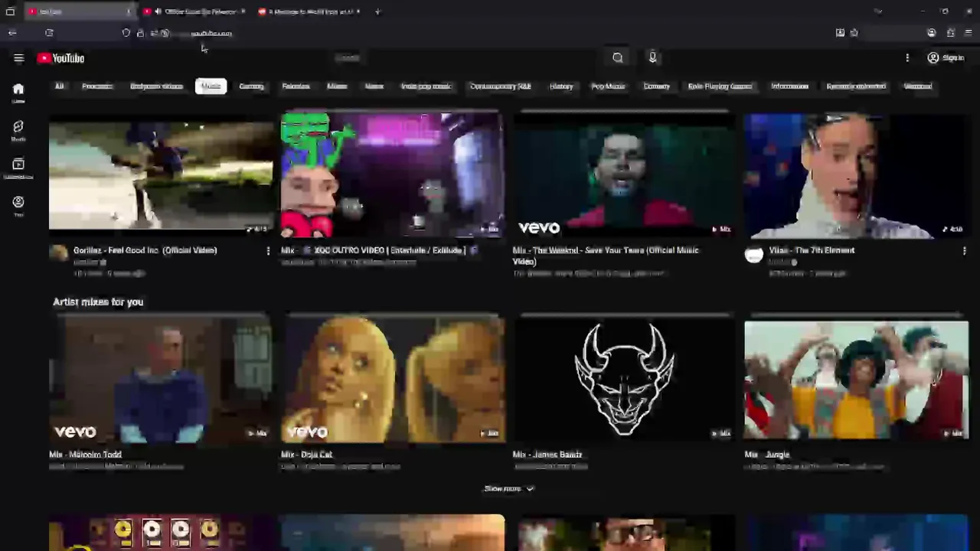
Task: Open the Malcolm Todd mix thumbnail
Action: tap(161, 380)
